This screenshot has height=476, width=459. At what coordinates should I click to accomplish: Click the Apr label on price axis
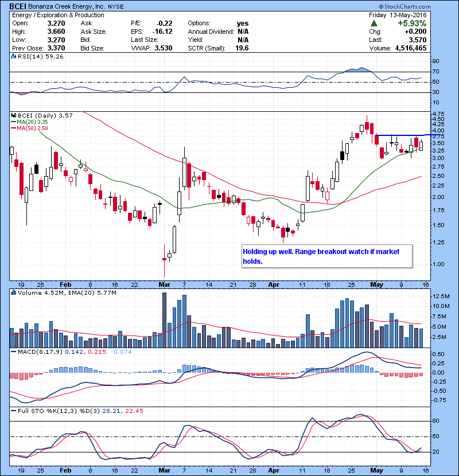coord(274,284)
